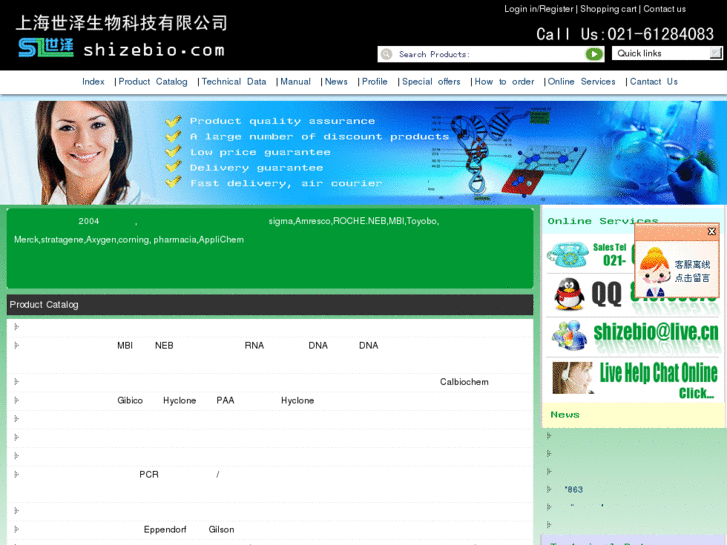Screen dimensions: 727x545
Task: Open Special offers menu item
Action: pos(431,82)
